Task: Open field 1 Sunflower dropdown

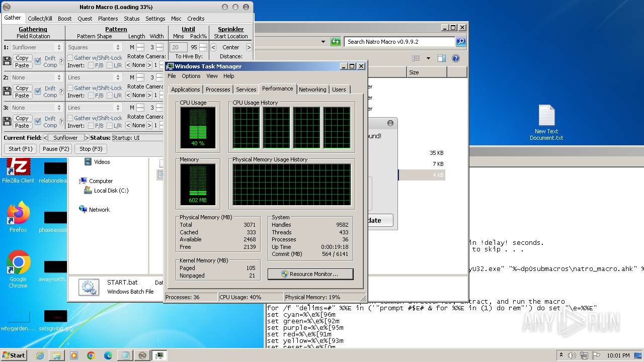Action: point(36,47)
